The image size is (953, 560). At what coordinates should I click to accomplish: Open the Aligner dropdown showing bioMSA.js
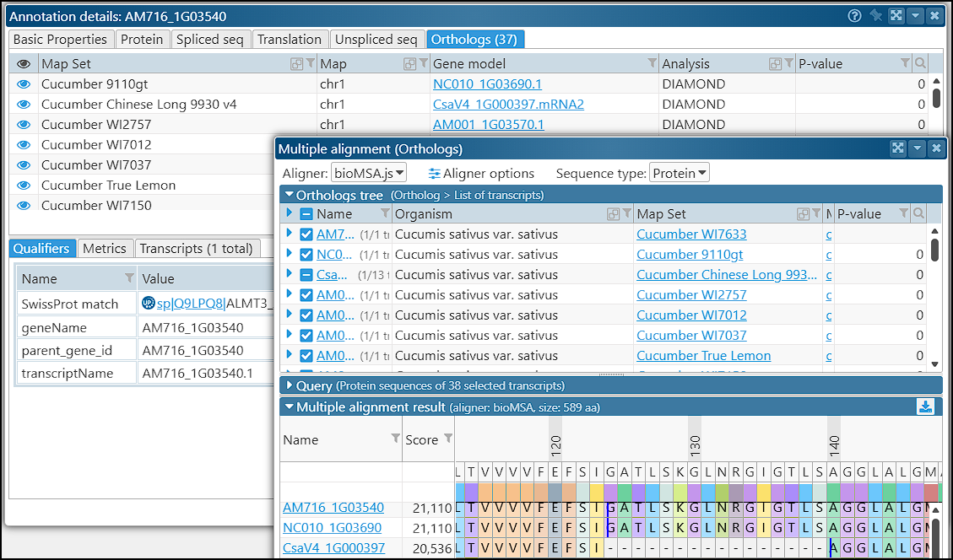click(x=369, y=173)
